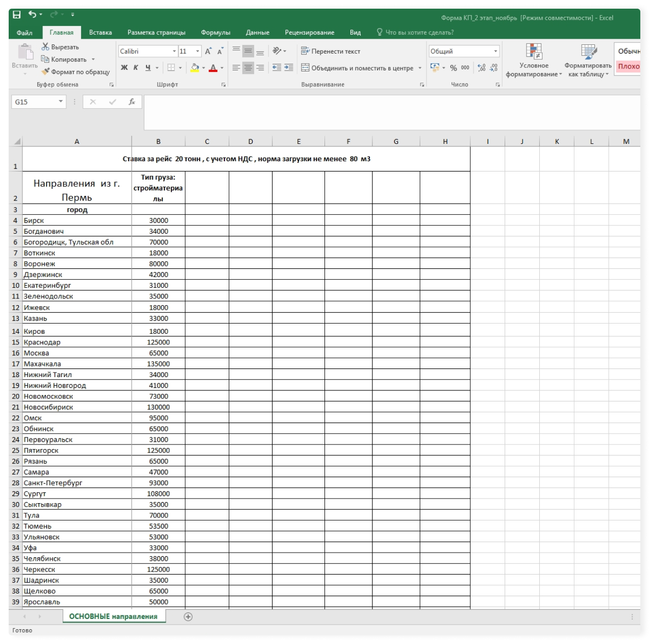The height and width of the screenshot is (644, 649).
Task: Click the Объединить и поместить в центре button
Action: click(x=357, y=68)
